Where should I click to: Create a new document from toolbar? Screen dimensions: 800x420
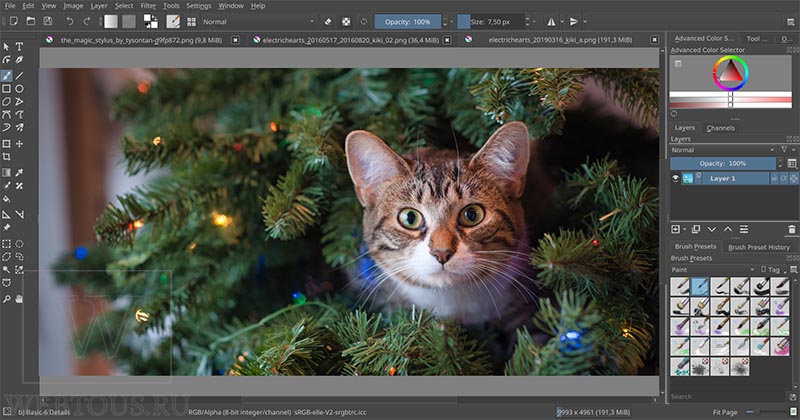click(14, 21)
